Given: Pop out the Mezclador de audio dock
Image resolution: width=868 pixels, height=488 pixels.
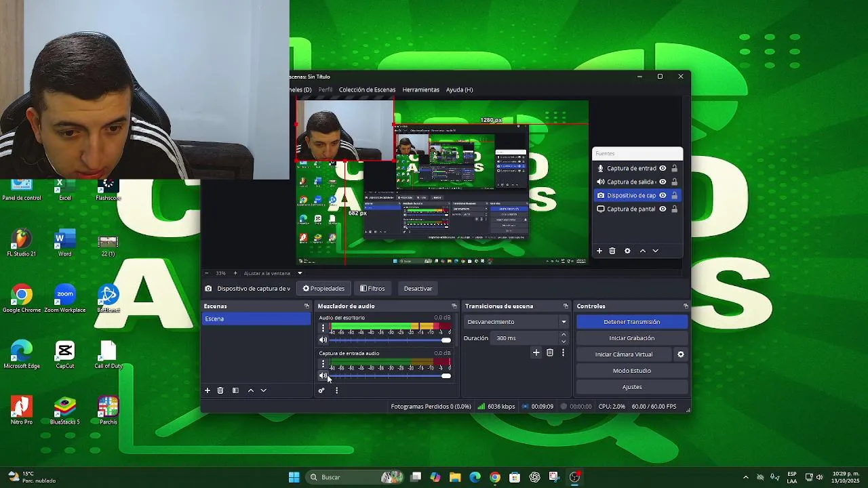Looking at the screenshot, I should point(454,306).
